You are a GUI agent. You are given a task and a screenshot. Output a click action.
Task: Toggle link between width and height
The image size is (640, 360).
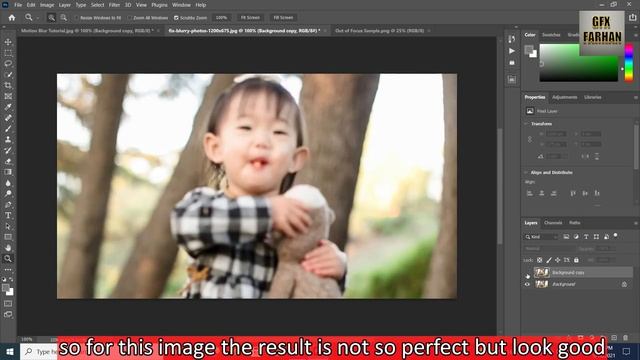pyautogui.click(x=530, y=139)
